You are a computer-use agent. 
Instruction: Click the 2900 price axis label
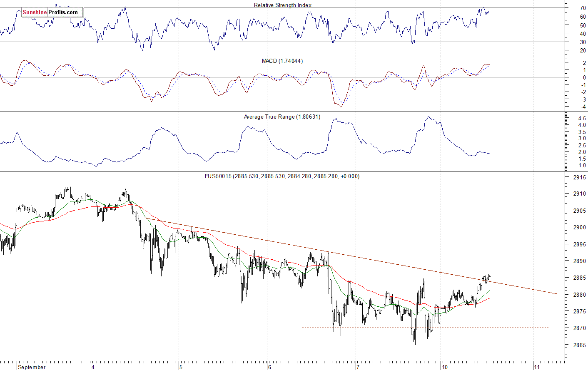tap(580, 227)
